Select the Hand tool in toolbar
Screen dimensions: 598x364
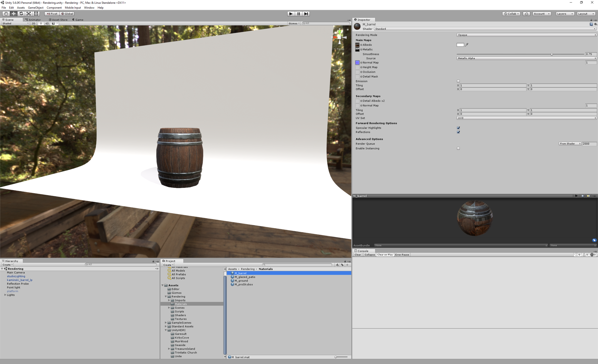[x=6, y=14]
